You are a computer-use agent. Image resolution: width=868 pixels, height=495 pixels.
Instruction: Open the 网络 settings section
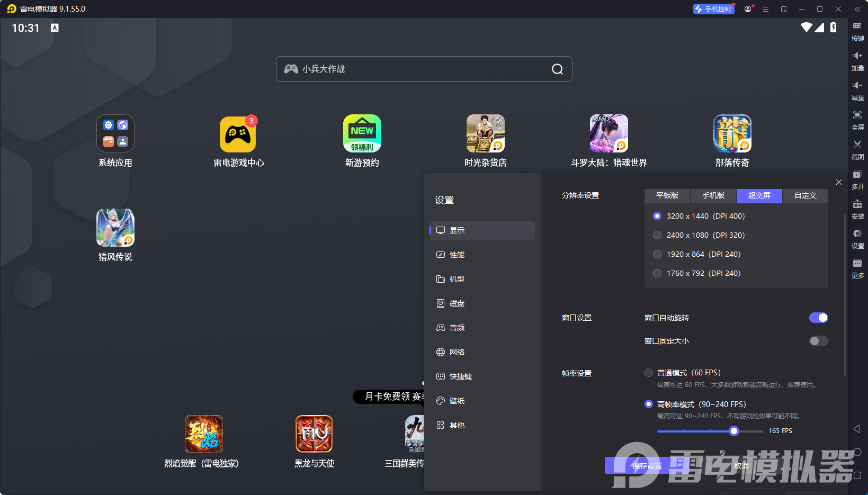point(458,352)
